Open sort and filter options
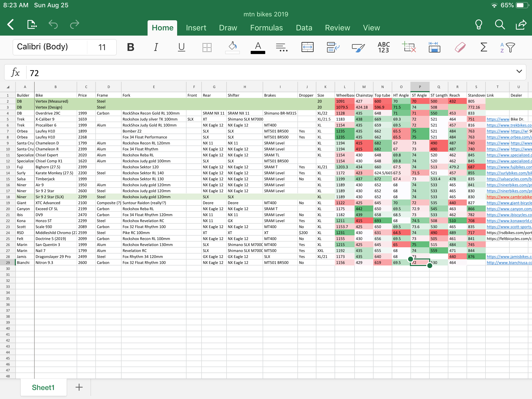The height and width of the screenshot is (399, 532). point(507,47)
